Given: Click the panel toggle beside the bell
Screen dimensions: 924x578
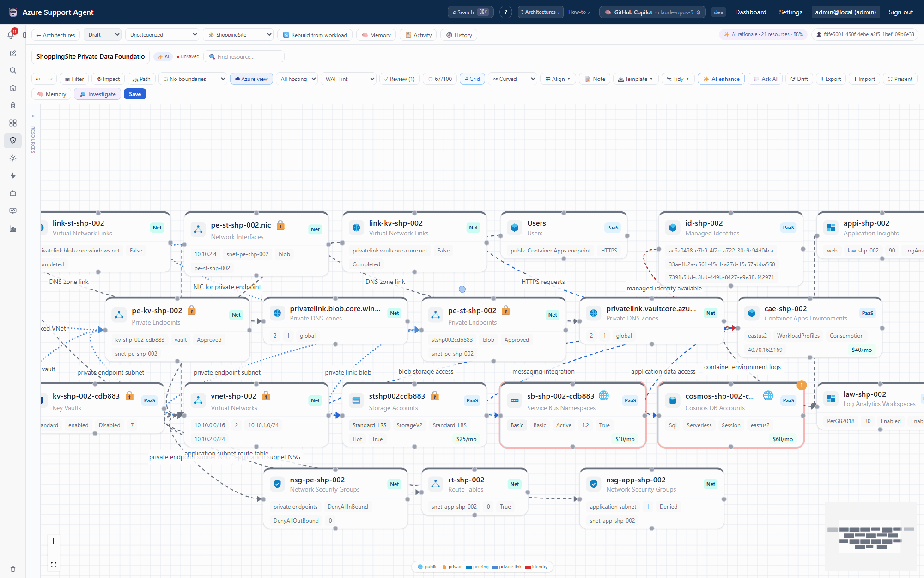Looking at the screenshot, I should point(24,35).
